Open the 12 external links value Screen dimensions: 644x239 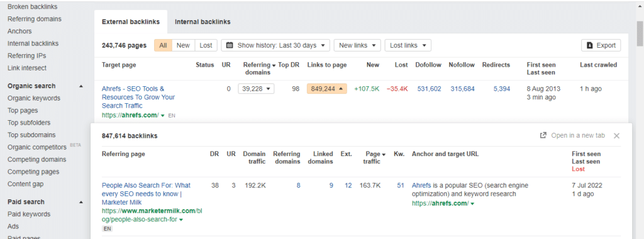348,186
